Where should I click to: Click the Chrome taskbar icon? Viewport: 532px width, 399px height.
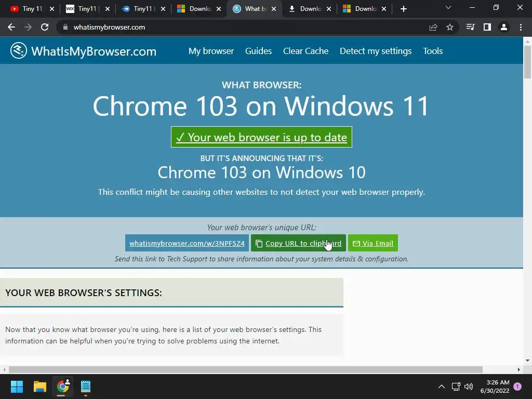coord(62,387)
